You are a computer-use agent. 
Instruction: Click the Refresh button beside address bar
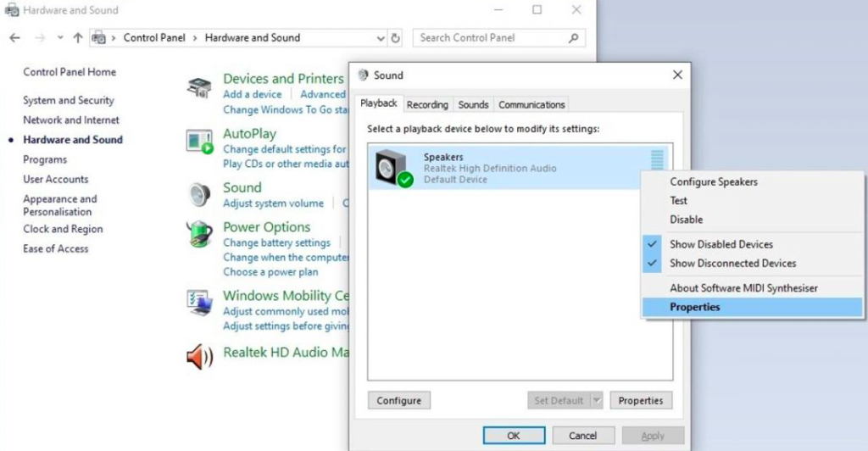395,38
